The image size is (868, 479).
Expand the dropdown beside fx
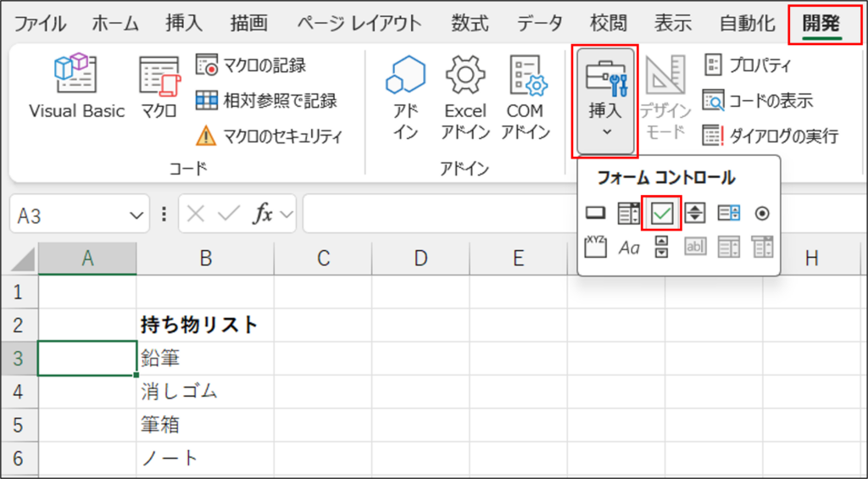(287, 214)
